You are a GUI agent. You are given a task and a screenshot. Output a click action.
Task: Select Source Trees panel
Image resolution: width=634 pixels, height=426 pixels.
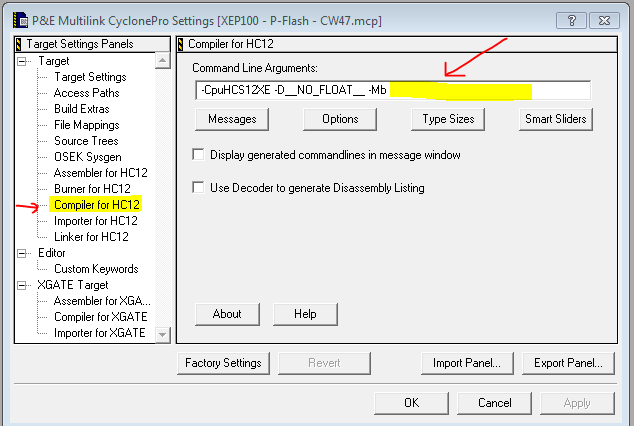coord(86,141)
